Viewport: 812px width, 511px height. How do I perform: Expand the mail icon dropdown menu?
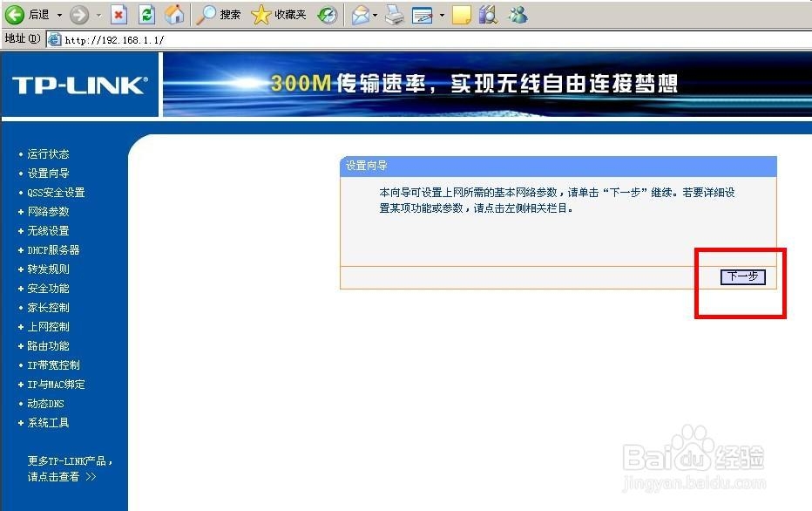pos(375,15)
